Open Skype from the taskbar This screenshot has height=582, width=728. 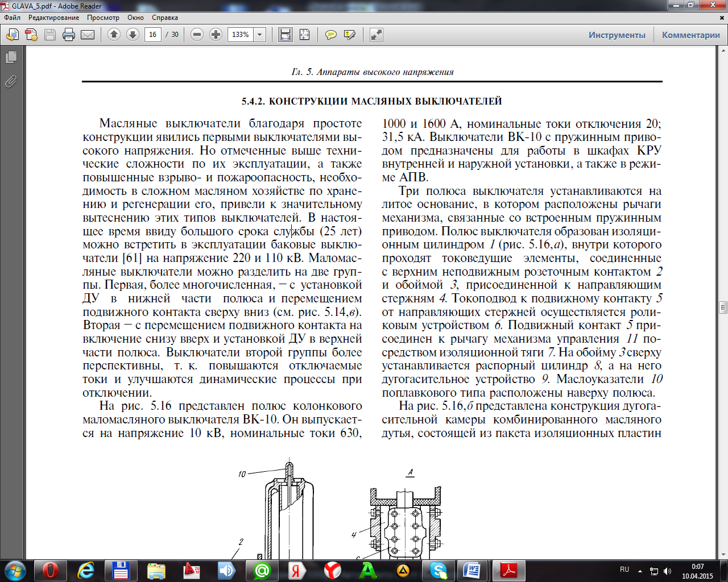439,571
